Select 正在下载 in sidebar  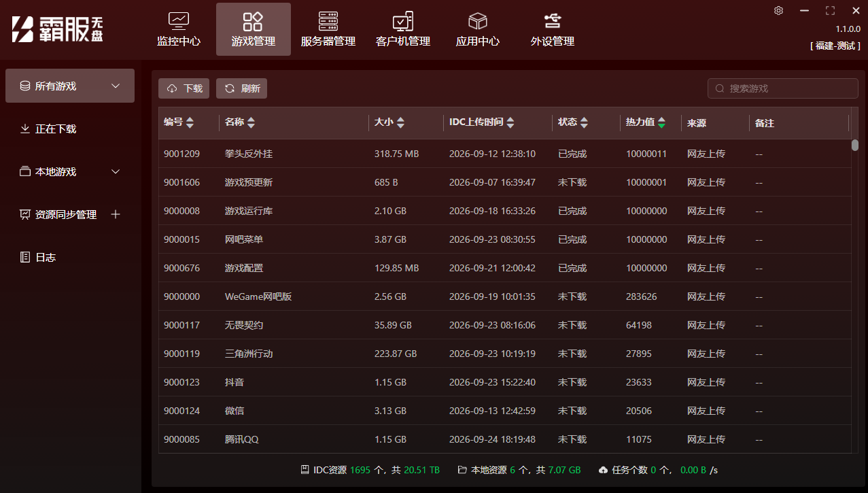70,129
